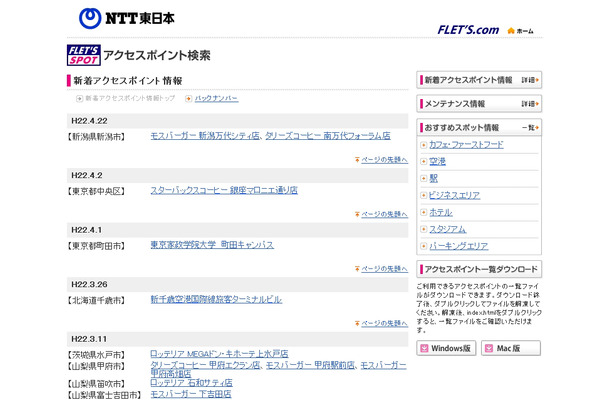Select スタジアム category link
This screenshot has width=610, height=400.
pos(447,229)
